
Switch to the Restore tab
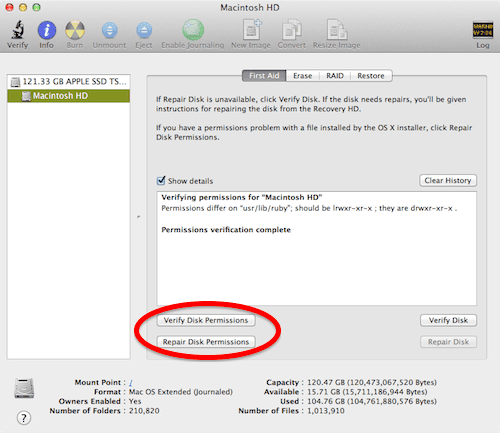click(371, 76)
